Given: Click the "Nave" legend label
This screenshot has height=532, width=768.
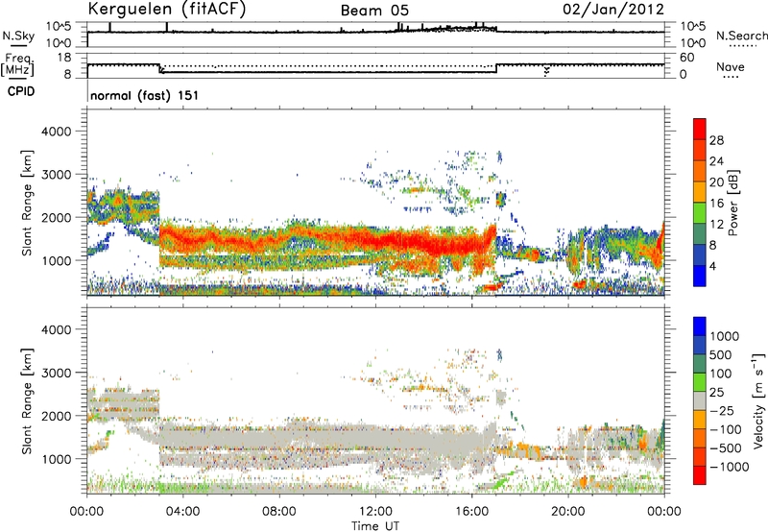Looking at the screenshot, I should pos(730,67).
